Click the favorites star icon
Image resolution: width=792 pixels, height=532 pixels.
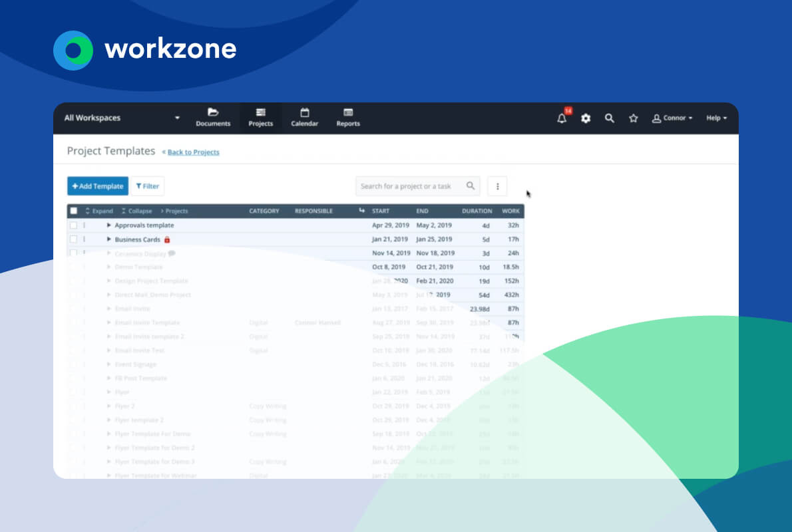point(633,118)
